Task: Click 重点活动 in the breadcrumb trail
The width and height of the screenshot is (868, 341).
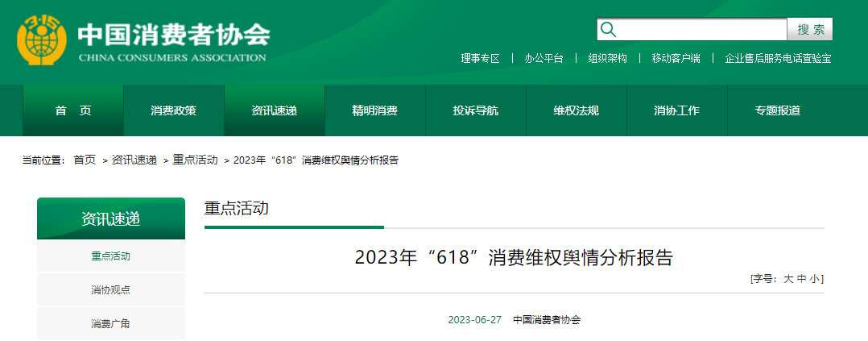Action: pyautogui.click(x=196, y=160)
